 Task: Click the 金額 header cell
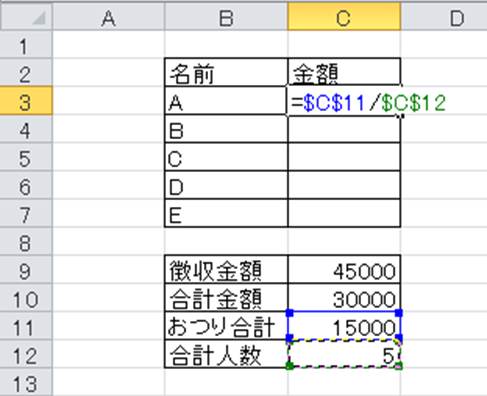click(x=344, y=73)
